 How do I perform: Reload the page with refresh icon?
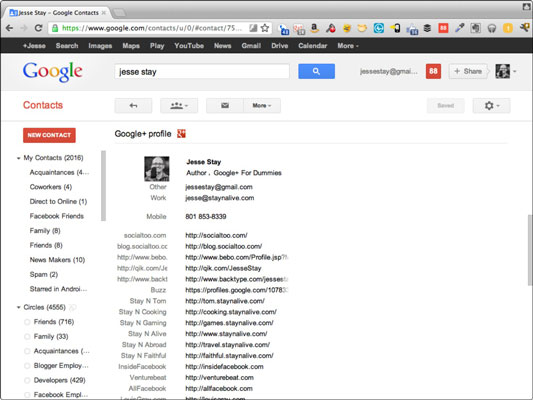(x=38, y=28)
